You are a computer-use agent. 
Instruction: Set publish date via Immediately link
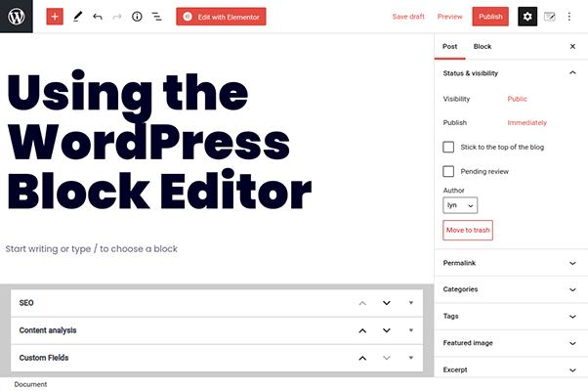[x=526, y=123]
